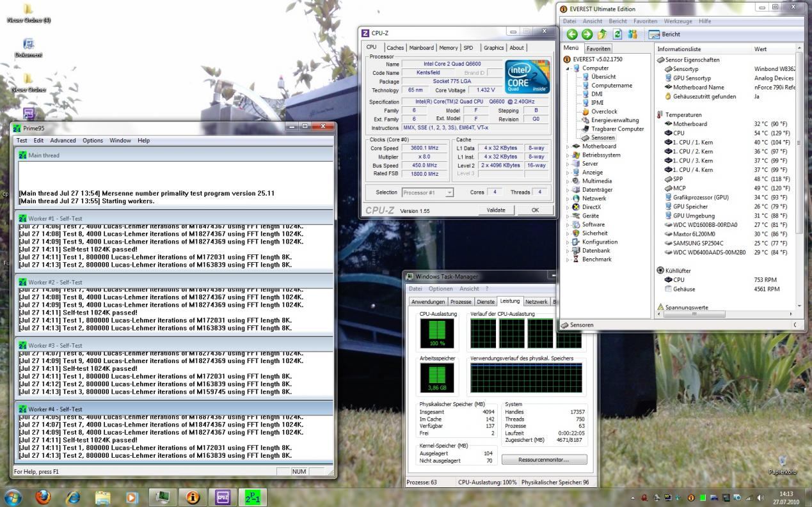Switch to Anwendungen tab in Task Manager
The width and height of the screenshot is (812, 507).
428,302
